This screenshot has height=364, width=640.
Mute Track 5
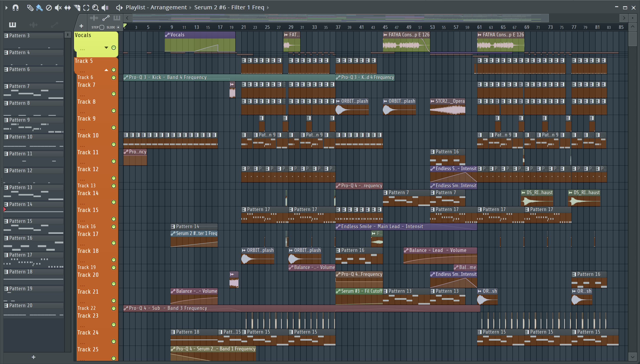[114, 70]
